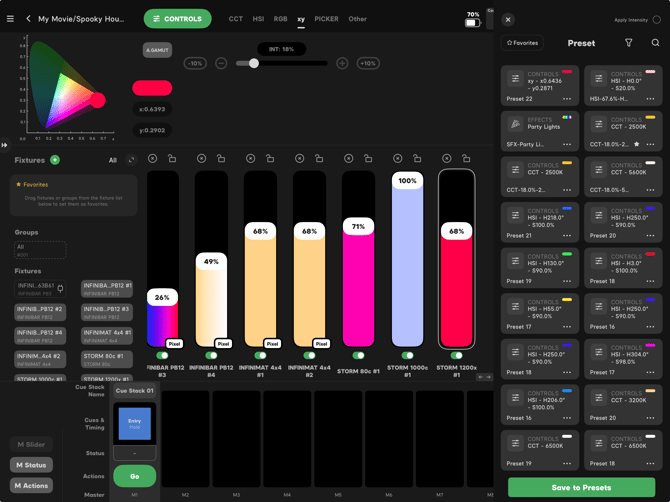The height and width of the screenshot is (502, 670).
Task: Toggle STORM 1200x #1 power switch
Action: tap(456, 355)
